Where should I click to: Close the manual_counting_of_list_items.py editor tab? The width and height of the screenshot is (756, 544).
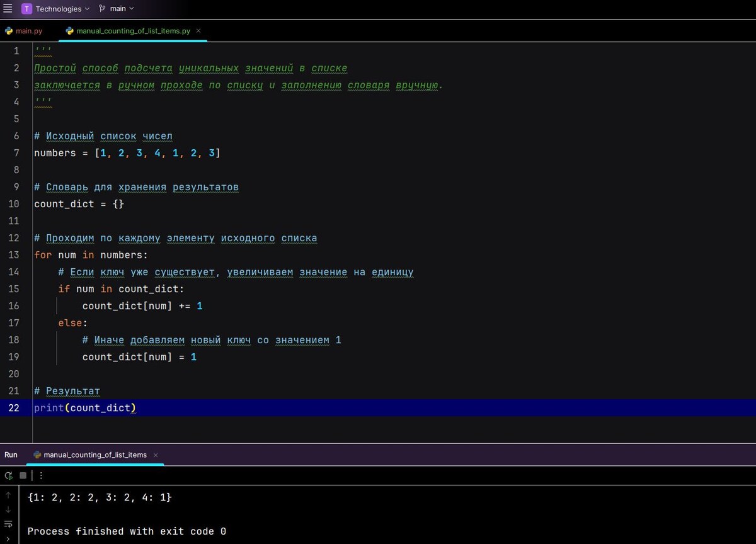pos(198,30)
